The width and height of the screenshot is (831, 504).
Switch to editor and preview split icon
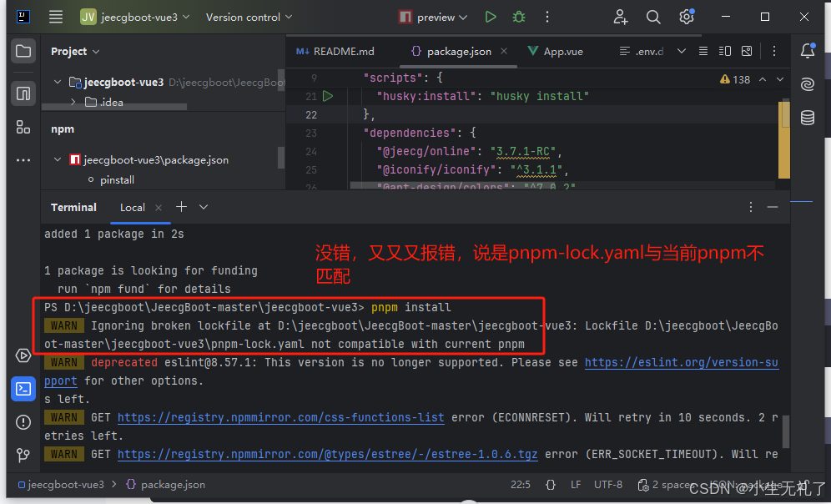[x=725, y=51]
